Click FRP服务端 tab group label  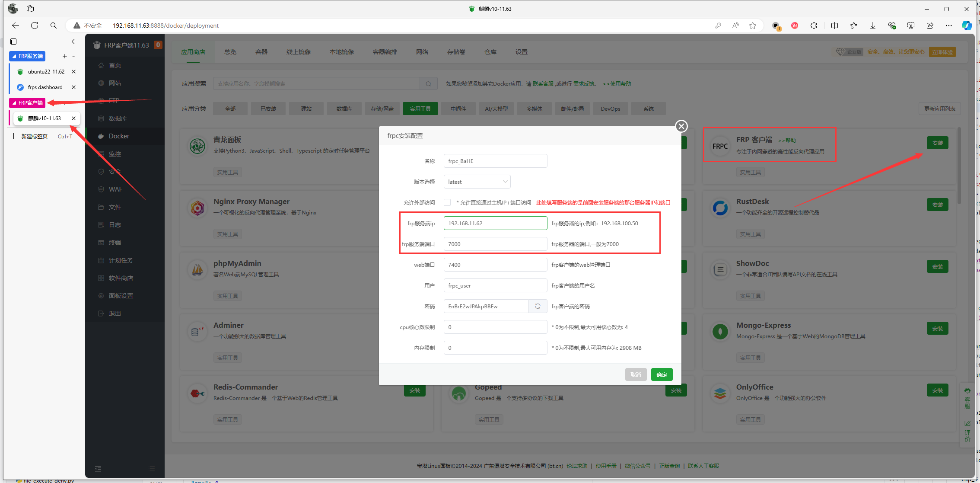pyautogui.click(x=27, y=56)
